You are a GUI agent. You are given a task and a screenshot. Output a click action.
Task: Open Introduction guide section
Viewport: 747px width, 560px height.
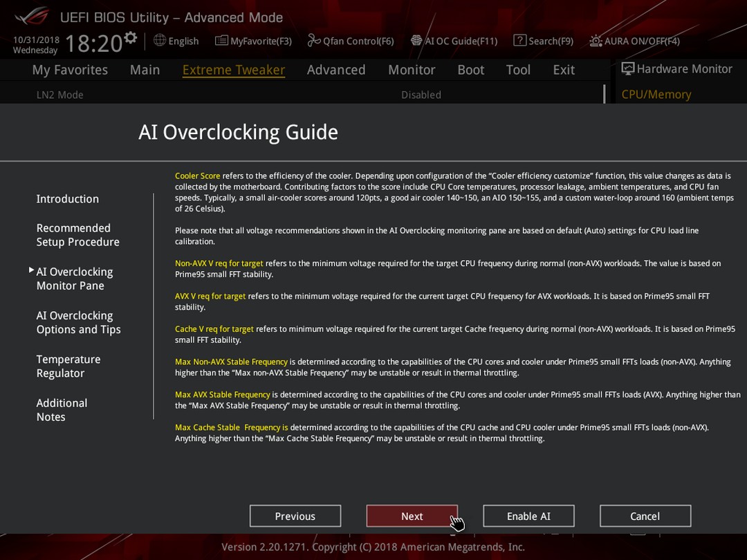tap(68, 199)
